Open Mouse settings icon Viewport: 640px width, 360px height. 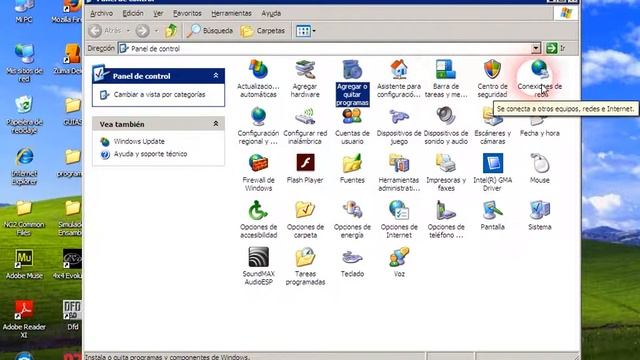pyautogui.click(x=539, y=169)
